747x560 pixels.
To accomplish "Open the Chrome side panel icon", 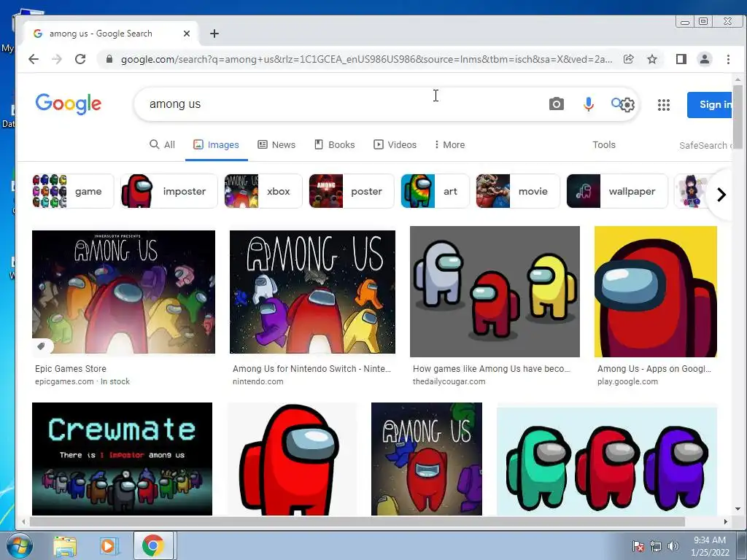I will 681,59.
